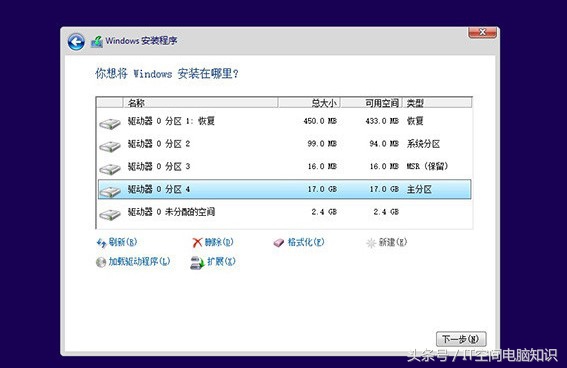Image resolution: width=567 pixels, height=368 pixels.
Task: Click the red X delete icon
Action: tap(197, 243)
